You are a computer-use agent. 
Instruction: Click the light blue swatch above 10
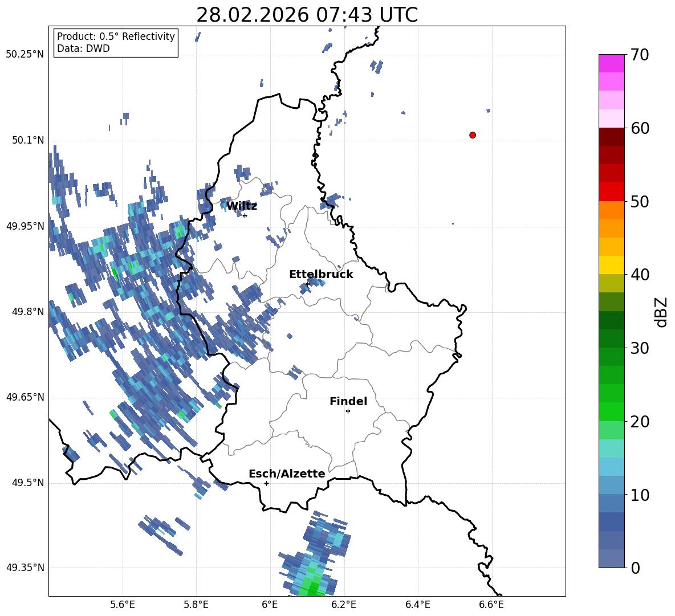point(611,485)
